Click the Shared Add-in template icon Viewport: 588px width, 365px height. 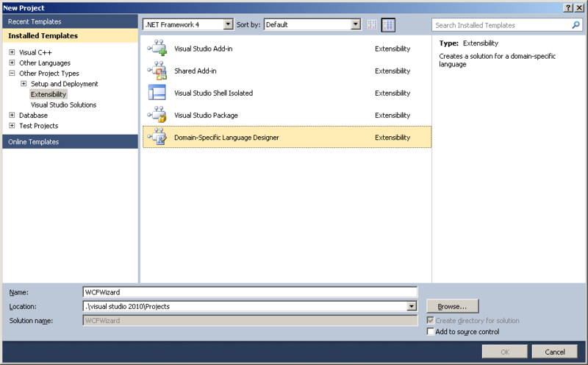coord(157,70)
